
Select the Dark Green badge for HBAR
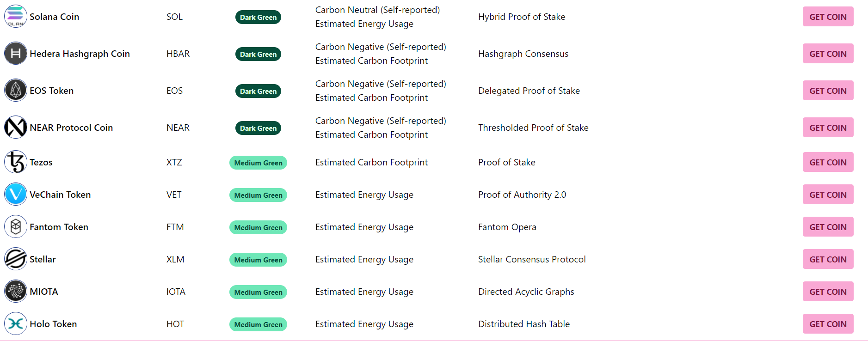pyautogui.click(x=258, y=54)
